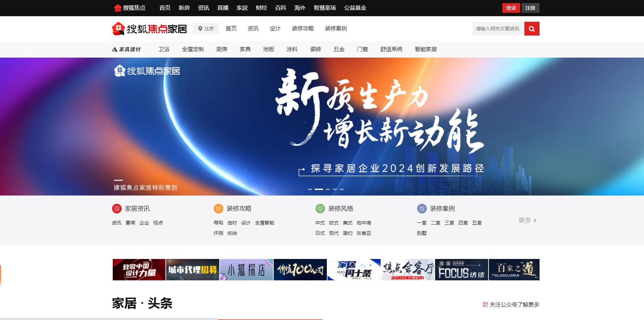The image size is (644, 320).
Task: Click 收纳 under 装修攻略
Action: coord(232,233)
